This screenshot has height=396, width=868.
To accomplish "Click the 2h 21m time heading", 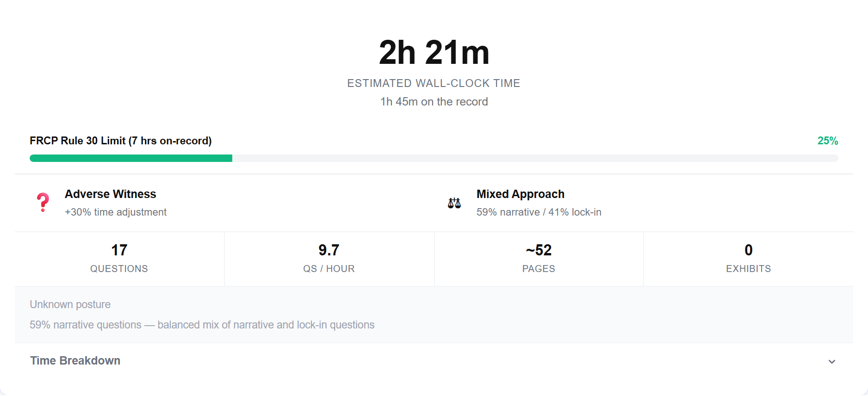I will click(434, 51).
